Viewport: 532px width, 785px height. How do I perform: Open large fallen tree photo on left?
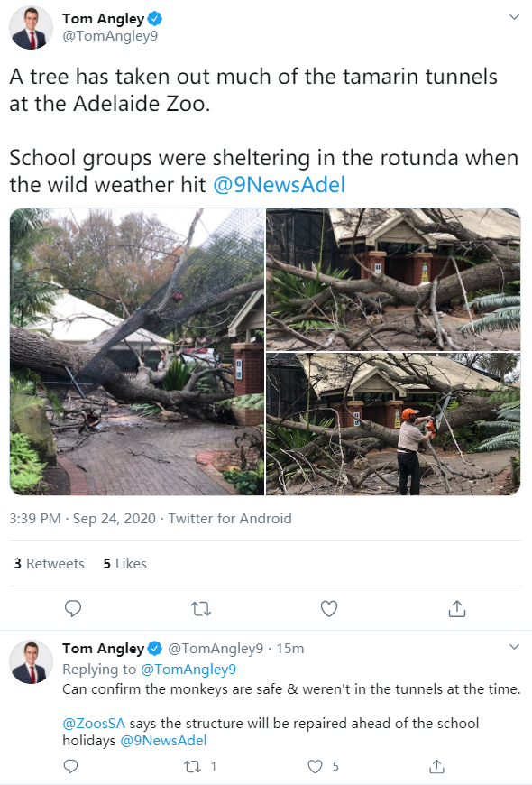(x=137, y=352)
